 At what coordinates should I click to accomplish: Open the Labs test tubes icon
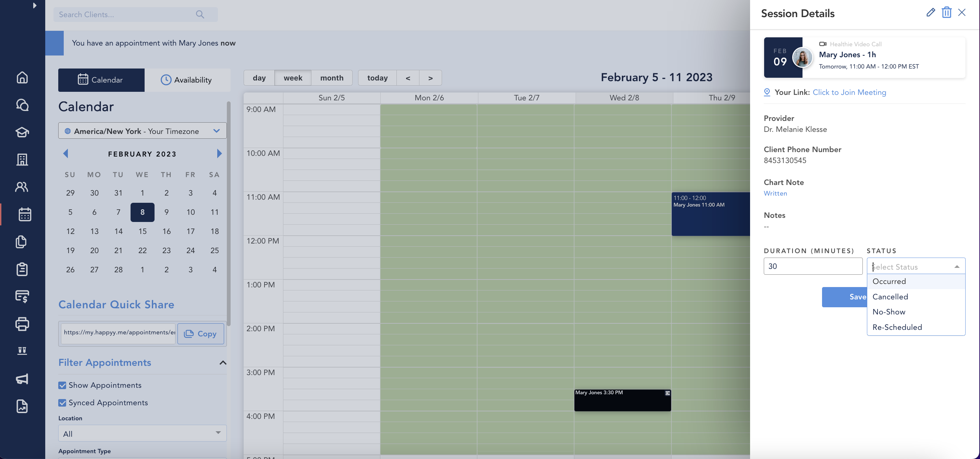pos(22,351)
